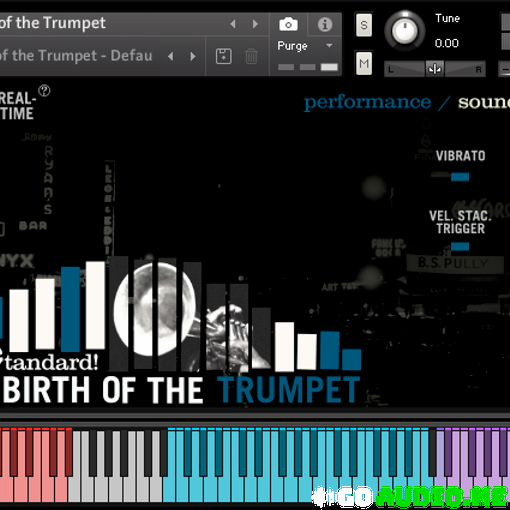Select previous snapshot arrow
The height and width of the screenshot is (510, 510).
[171, 56]
